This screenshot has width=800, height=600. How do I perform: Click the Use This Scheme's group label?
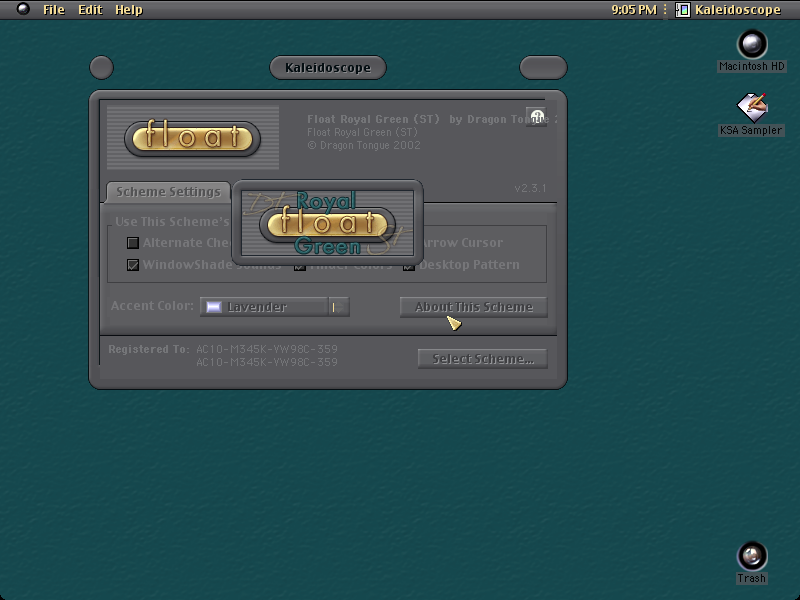click(172, 221)
